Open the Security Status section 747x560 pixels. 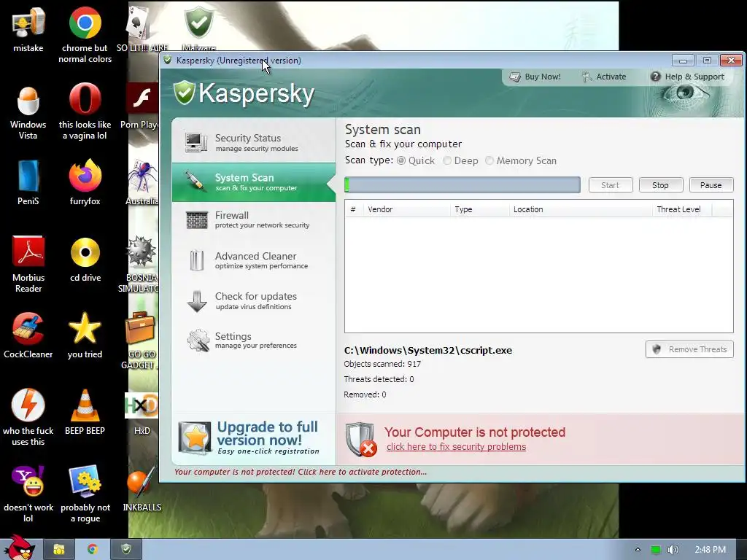pyautogui.click(x=253, y=142)
